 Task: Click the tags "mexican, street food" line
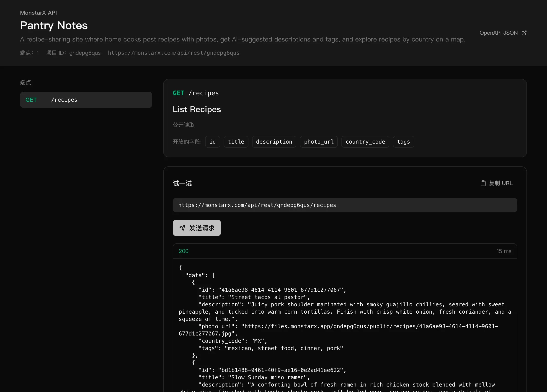271,348
